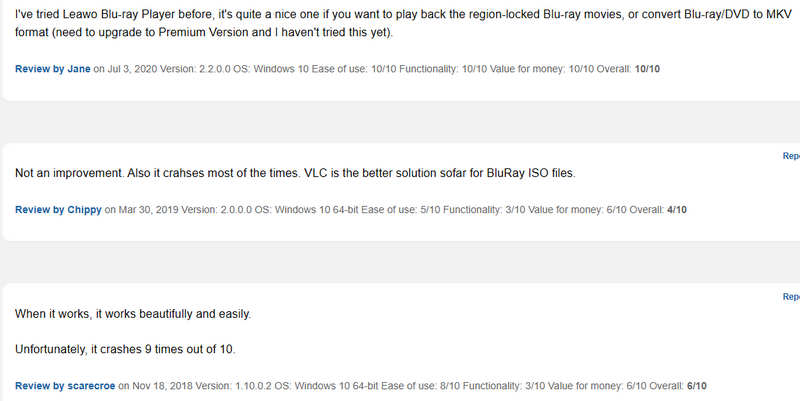Click the Reply/Report link on scarecroe's review

pos(791,297)
